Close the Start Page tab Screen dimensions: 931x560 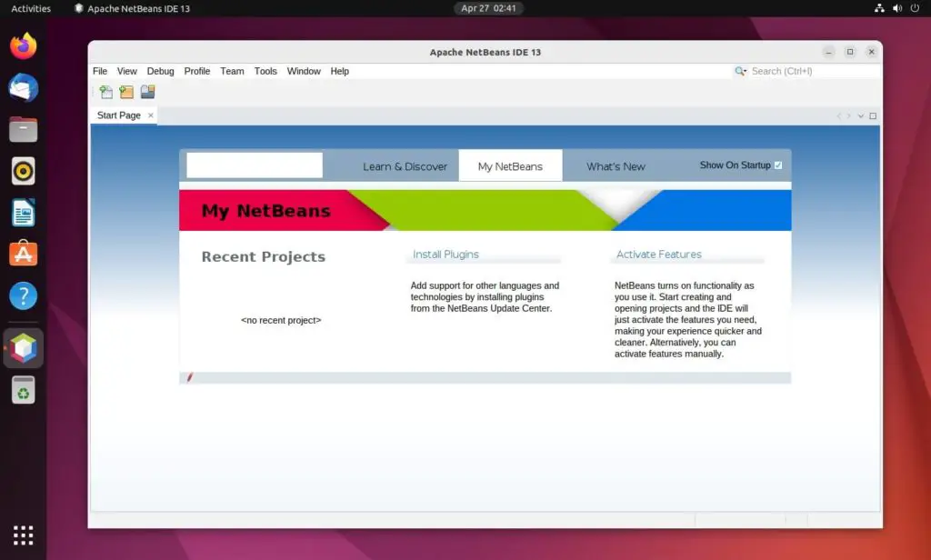coord(151,115)
